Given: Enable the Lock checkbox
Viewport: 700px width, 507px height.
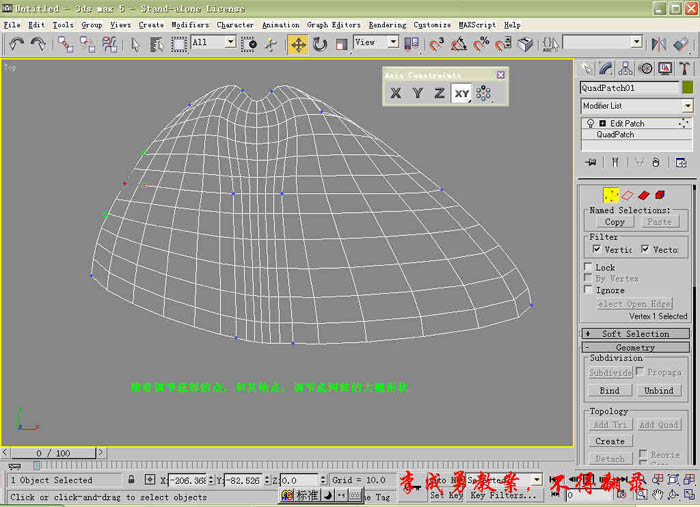Looking at the screenshot, I should click(x=588, y=267).
